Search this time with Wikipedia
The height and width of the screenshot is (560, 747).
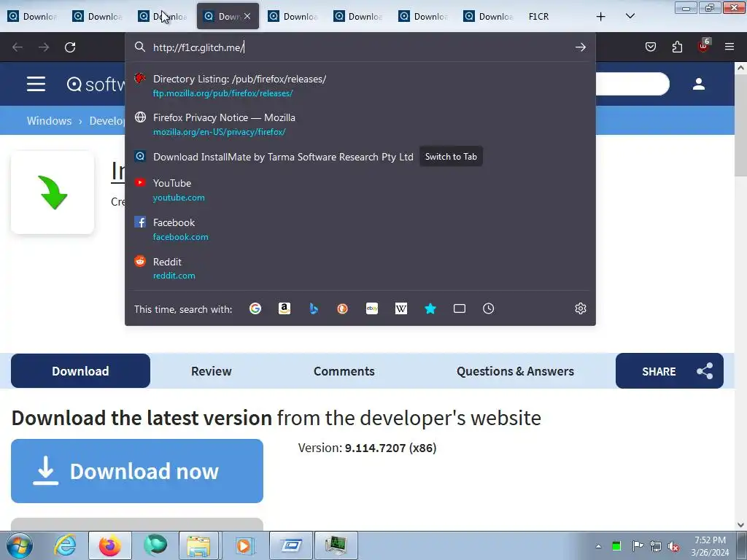pos(401,308)
